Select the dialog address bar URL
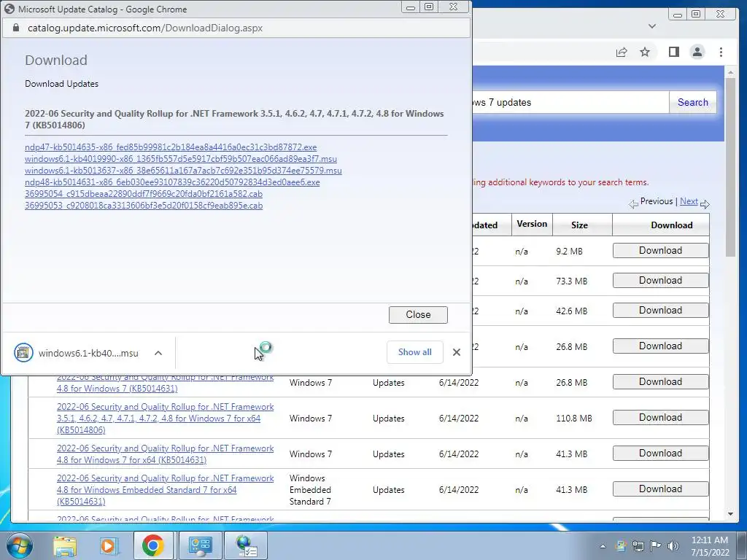 click(x=145, y=28)
